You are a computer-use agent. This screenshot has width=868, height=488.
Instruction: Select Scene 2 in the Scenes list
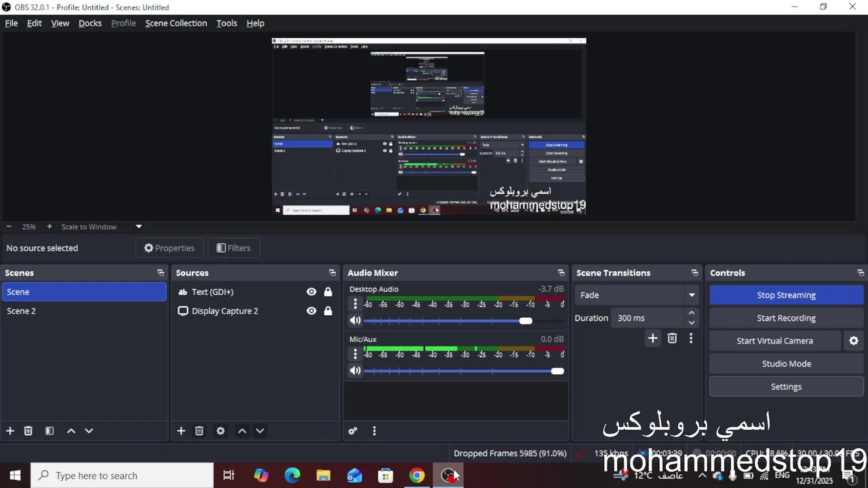point(84,311)
